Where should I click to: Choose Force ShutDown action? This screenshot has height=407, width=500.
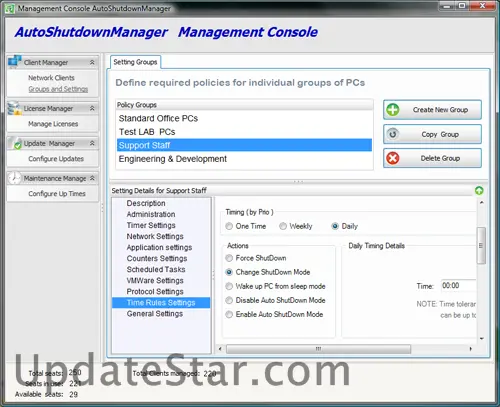point(229,258)
